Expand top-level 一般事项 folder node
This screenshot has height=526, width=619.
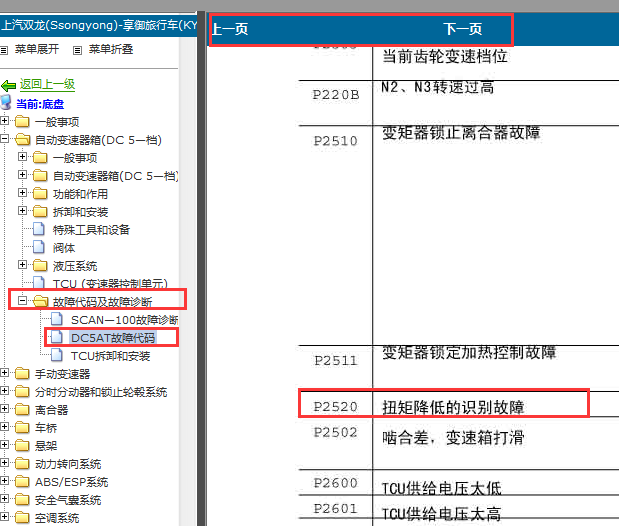tap(4, 120)
